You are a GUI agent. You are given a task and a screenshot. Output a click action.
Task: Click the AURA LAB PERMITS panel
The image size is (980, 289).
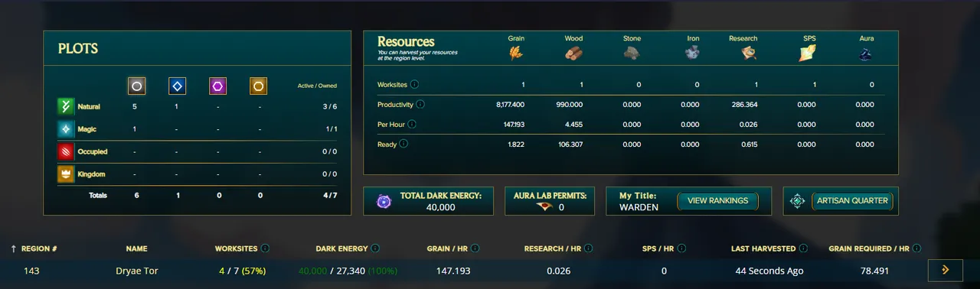[549, 201]
